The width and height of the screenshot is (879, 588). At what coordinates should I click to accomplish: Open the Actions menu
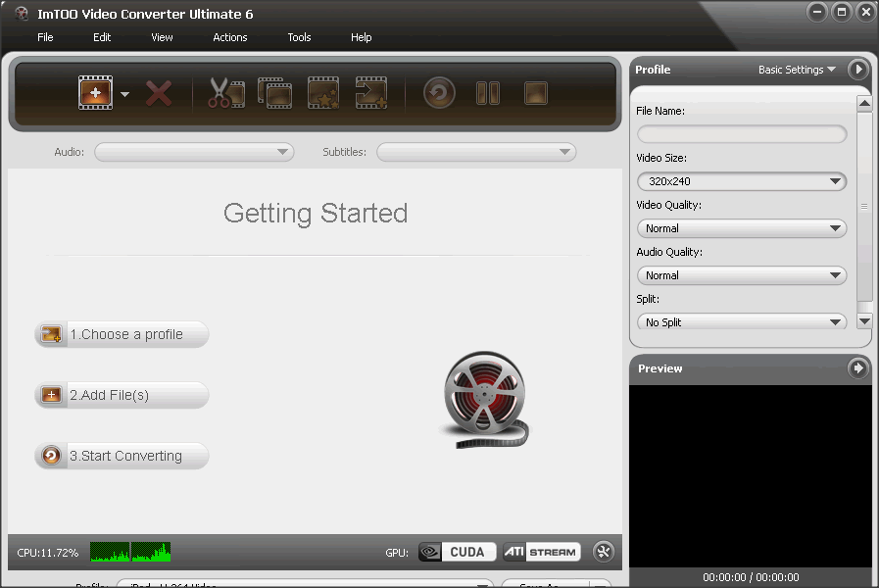[x=230, y=37]
